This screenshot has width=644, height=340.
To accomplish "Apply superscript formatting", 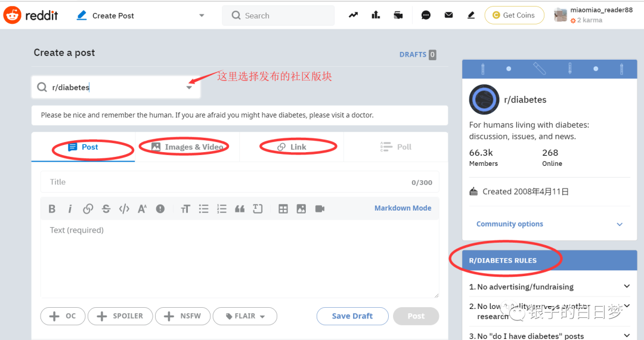I will pos(142,209).
